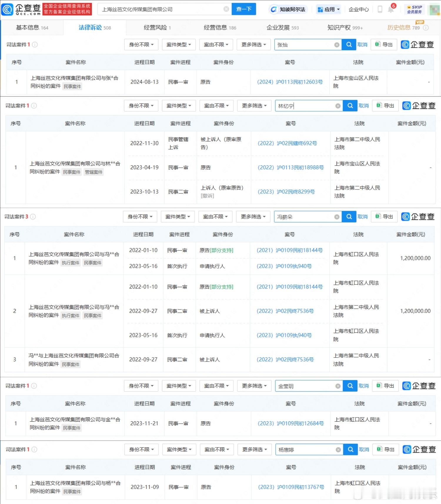Export the 林忆宁 case list

pos(385,106)
